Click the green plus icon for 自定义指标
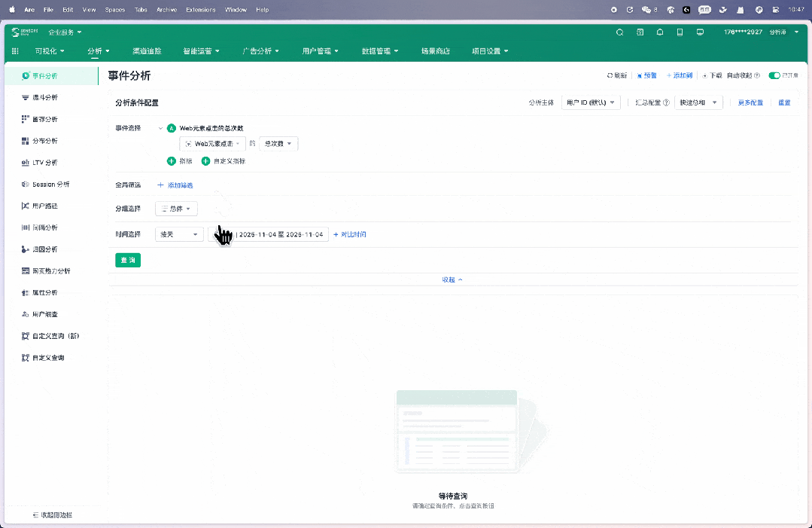This screenshot has height=528, width=812. [205, 161]
